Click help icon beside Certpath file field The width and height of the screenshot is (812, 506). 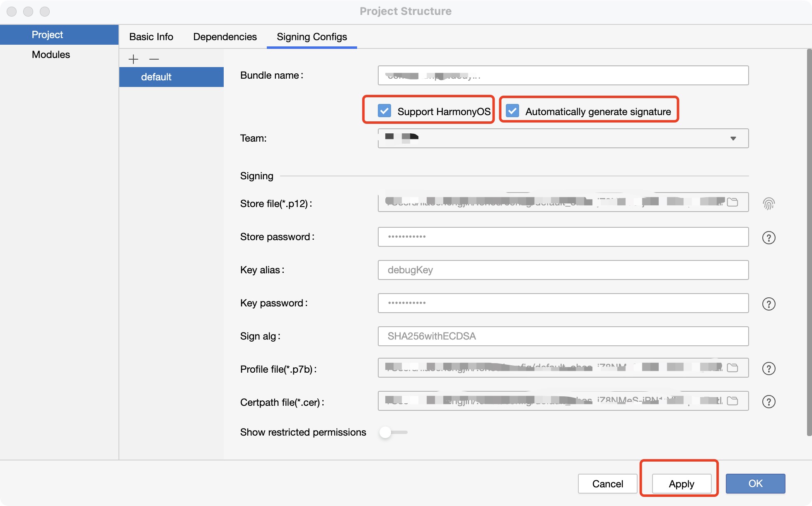click(768, 402)
